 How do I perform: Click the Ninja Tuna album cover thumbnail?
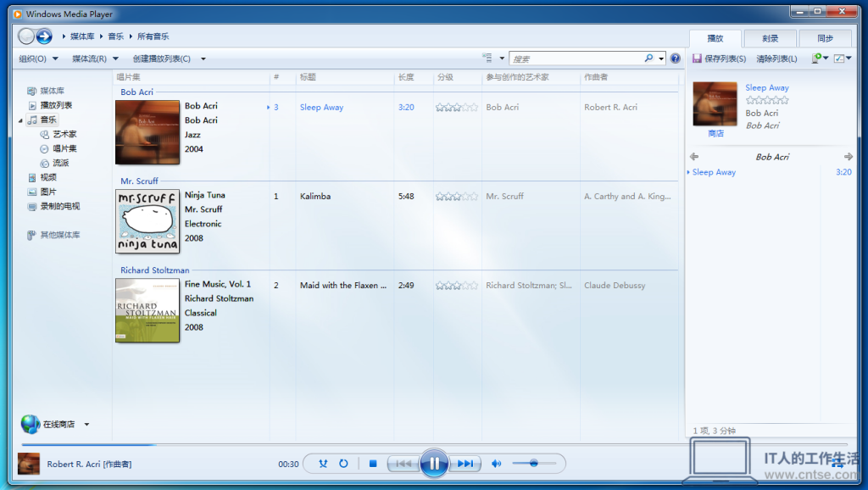(147, 221)
